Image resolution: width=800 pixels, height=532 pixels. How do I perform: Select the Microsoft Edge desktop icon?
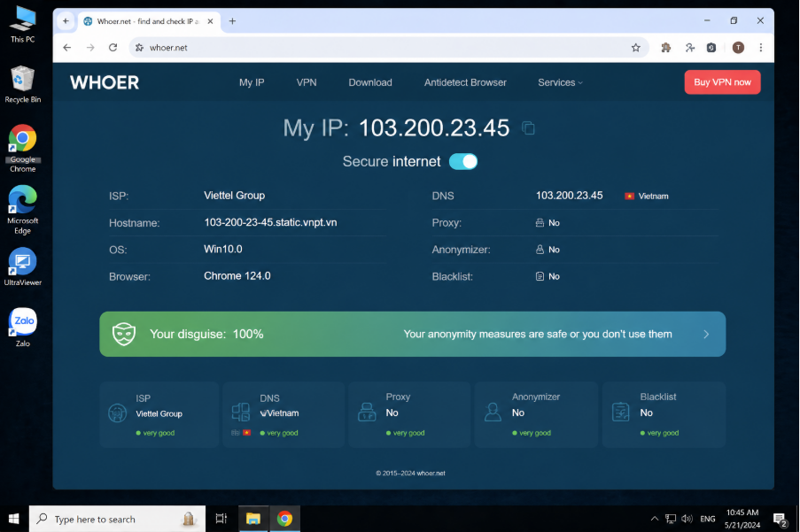[22, 210]
